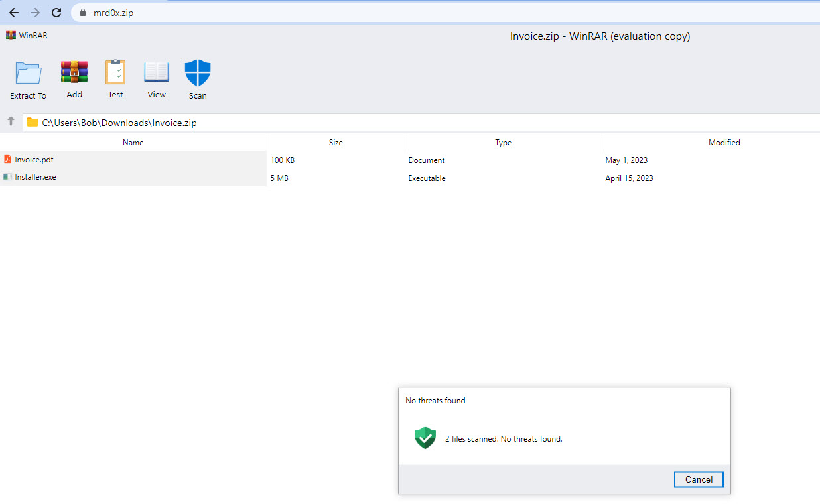Click the 'No threats found' dialog title
The height and width of the screenshot is (504, 820).
click(435, 401)
